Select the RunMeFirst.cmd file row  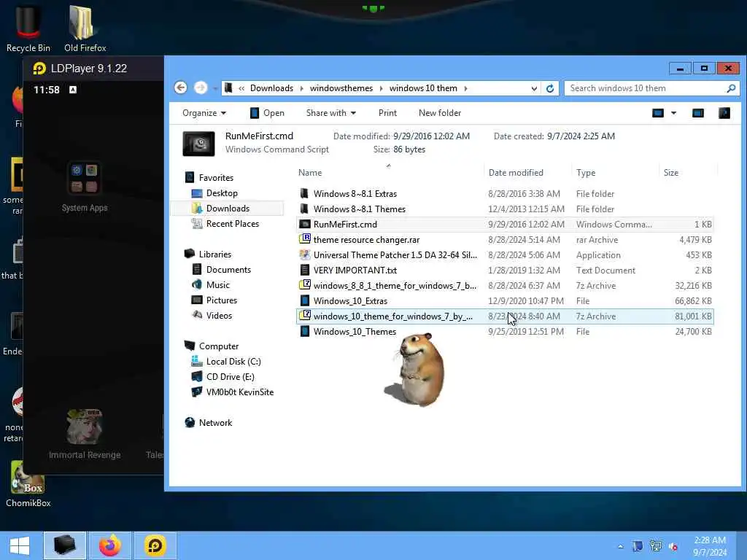pyautogui.click(x=505, y=225)
